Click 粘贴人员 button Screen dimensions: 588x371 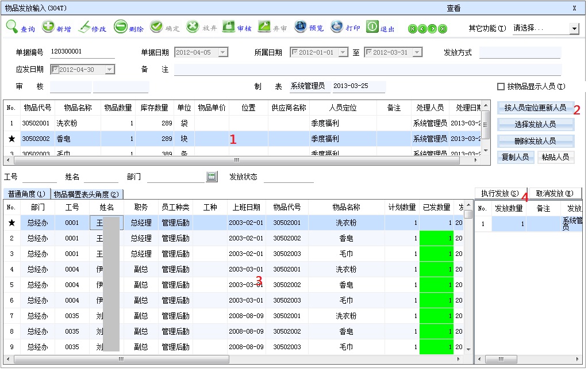click(556, 157)
